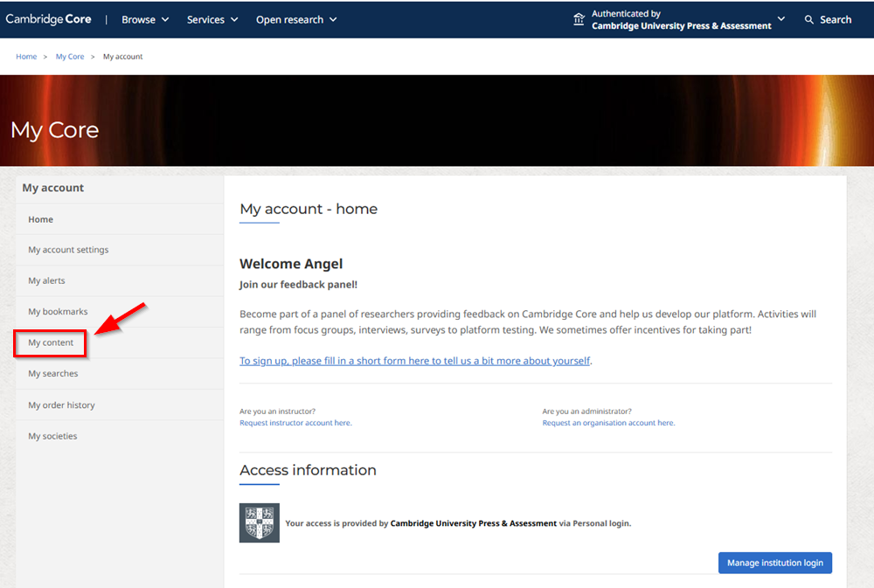874x588 pixels.
Task: Click Request instructor account here link
Action: coord(296,423)
